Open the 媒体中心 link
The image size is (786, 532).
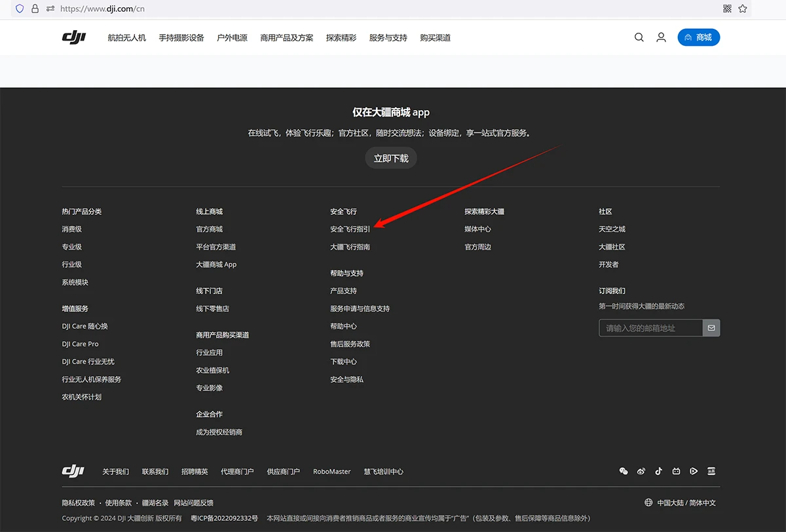click(x=478, y=229)
